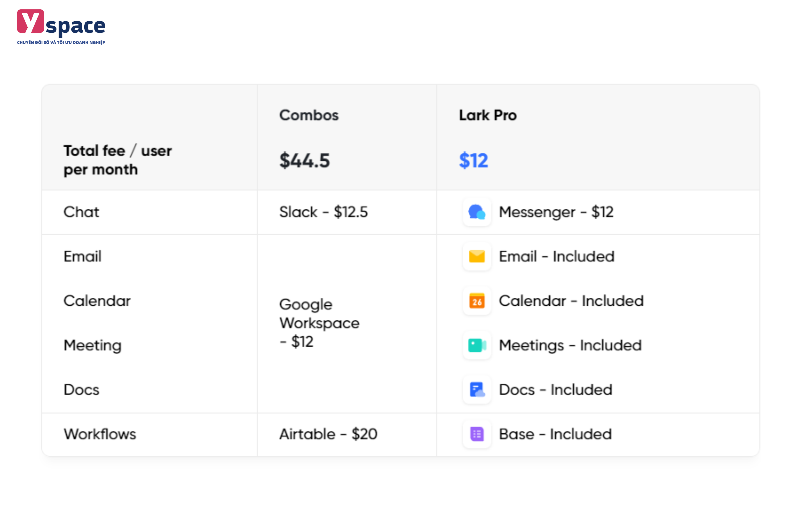Click the Lark Messenger chat icon

477,212
